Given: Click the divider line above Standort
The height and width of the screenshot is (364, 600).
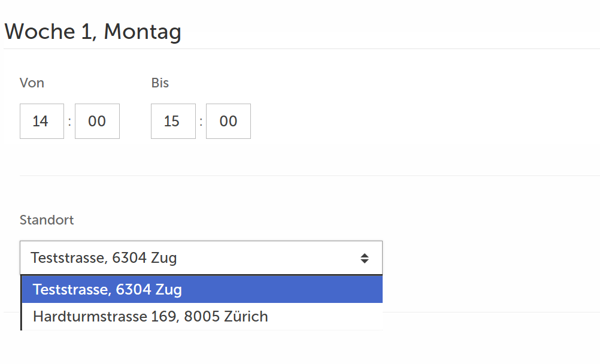Looking at the screenshot, I should [x=299, y=175].
